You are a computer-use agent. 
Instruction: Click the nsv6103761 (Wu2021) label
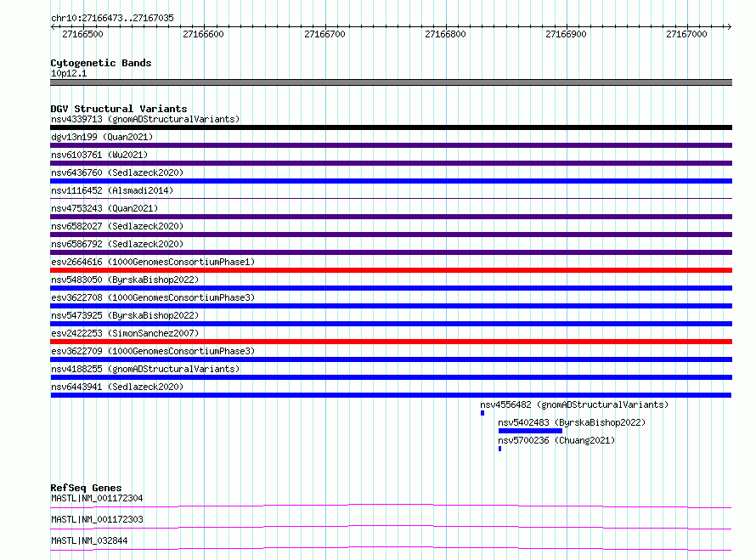click(x=99, y=155)
